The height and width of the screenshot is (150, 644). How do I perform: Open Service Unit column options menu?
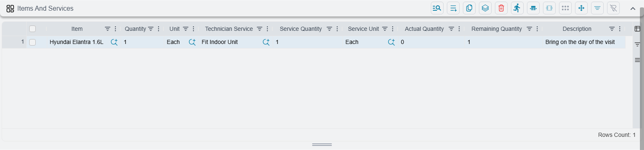tap(393, 29)
